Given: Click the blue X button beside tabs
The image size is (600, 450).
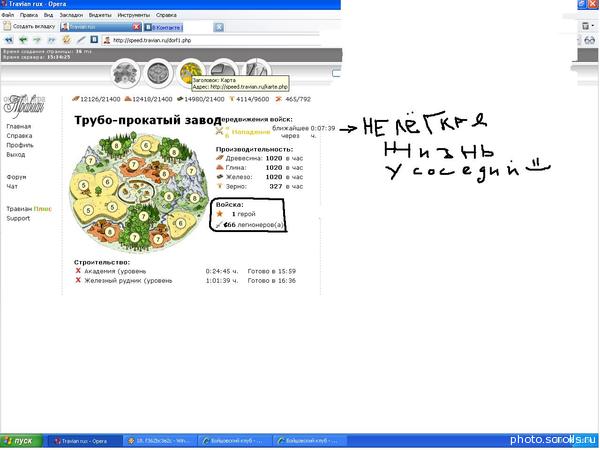Looking at the screenshot, I should [x=218, y=27].
